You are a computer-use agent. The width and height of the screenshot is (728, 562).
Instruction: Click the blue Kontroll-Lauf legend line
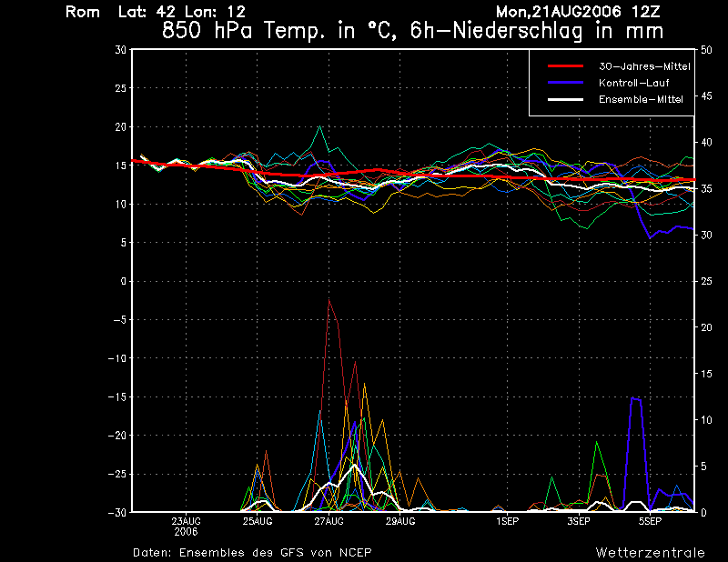coord(566,83)
